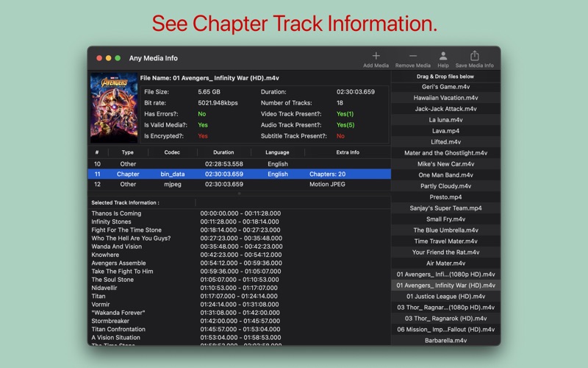This screenshot has width=588, height=368.
Task: Select track 11 Chapter row
Action: pyautogui.click(x=240, y=174)
